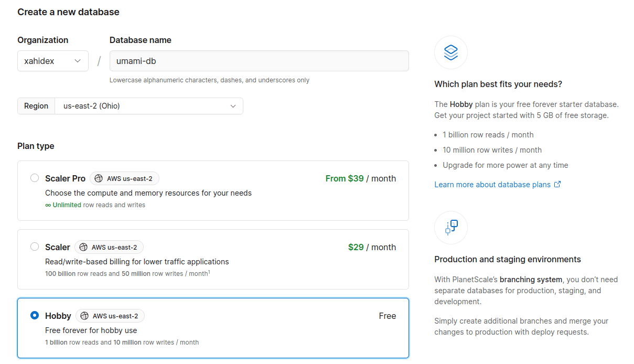Click the stacked layers plan icon
Image resolution: width=634 pixels, height=364 pixels.
point(451,52)
